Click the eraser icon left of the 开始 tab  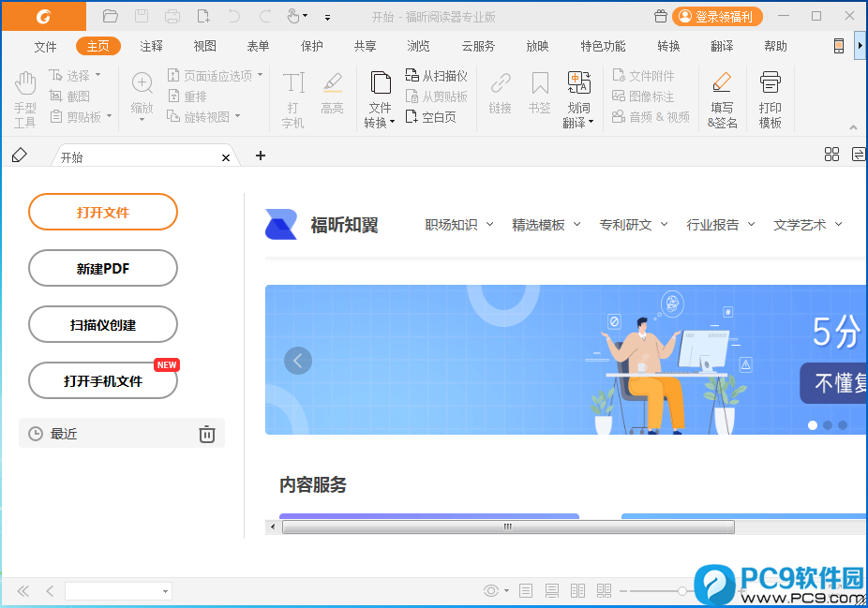[x=20, y=156]
